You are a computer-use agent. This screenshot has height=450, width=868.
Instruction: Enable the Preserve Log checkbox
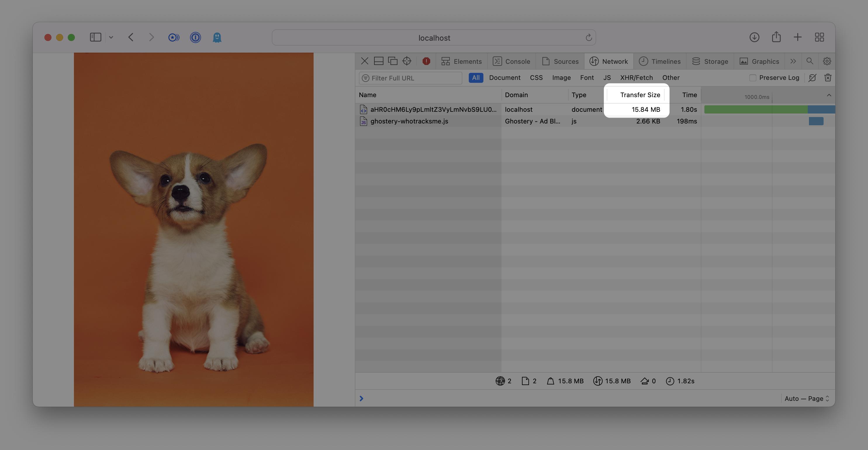[x=753, y=78]
